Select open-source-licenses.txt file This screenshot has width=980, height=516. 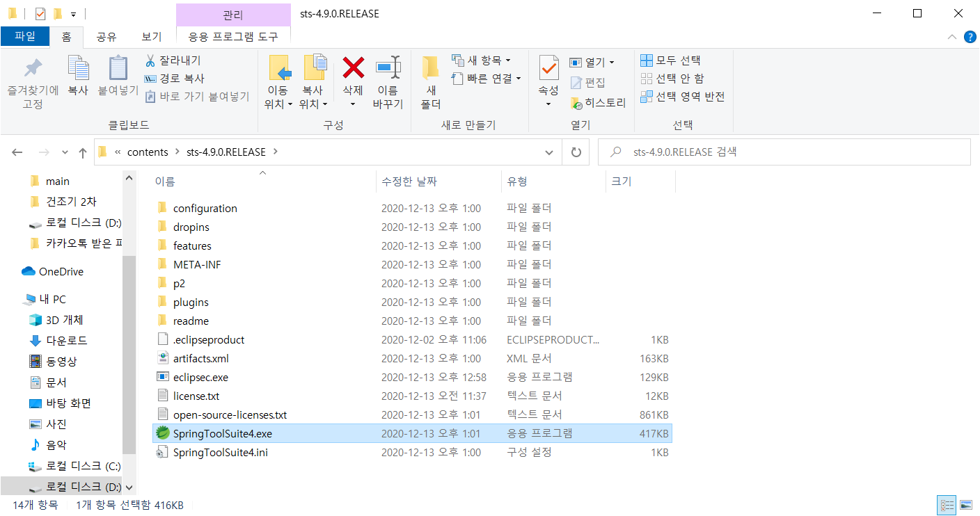(x=230, y=414)
